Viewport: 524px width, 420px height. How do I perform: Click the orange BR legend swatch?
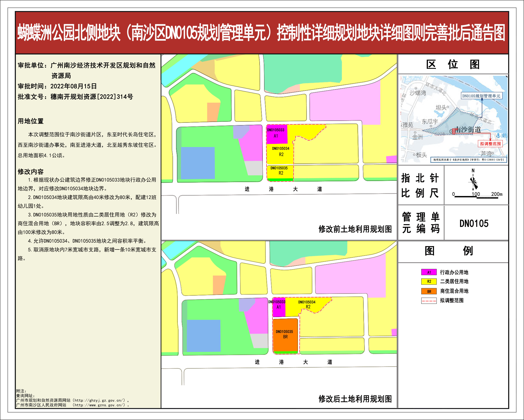[x=429, y=291]
